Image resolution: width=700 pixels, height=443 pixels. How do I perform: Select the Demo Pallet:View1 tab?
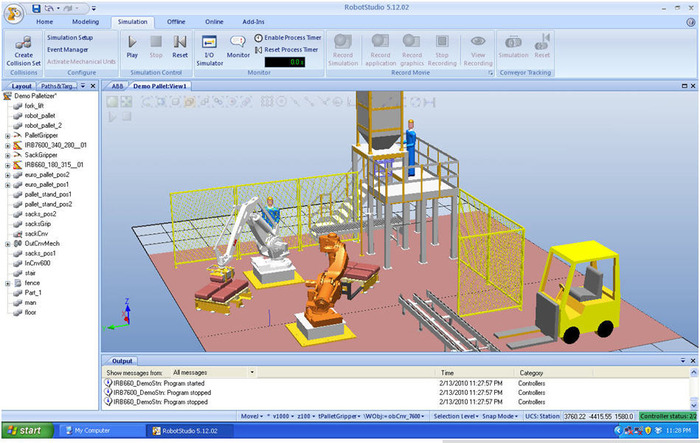click(160, 86)
